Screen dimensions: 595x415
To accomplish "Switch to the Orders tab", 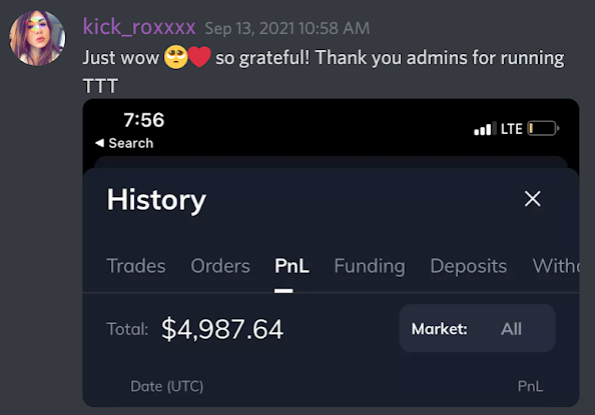I will [x=220, y=266].
